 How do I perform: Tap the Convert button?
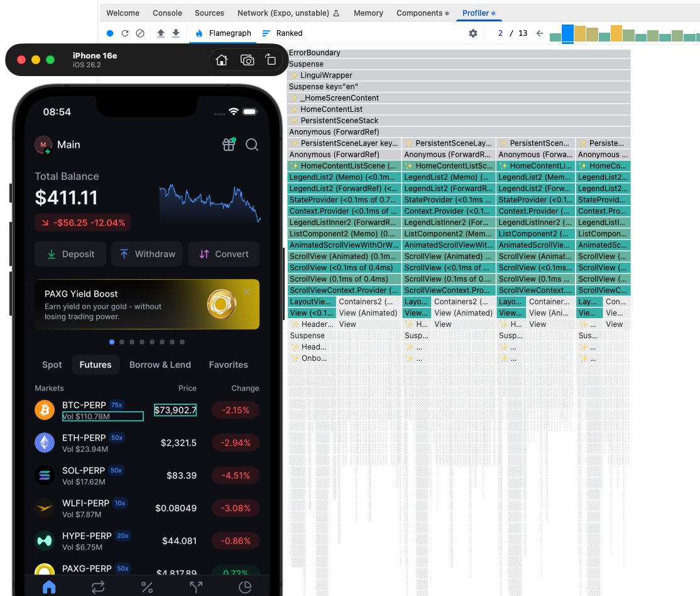(224, 254)
